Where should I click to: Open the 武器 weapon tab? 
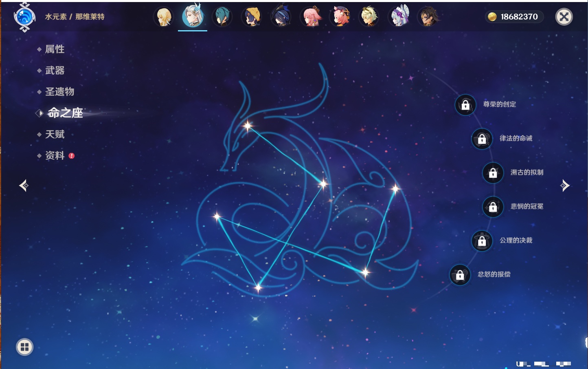pos(55,71)
